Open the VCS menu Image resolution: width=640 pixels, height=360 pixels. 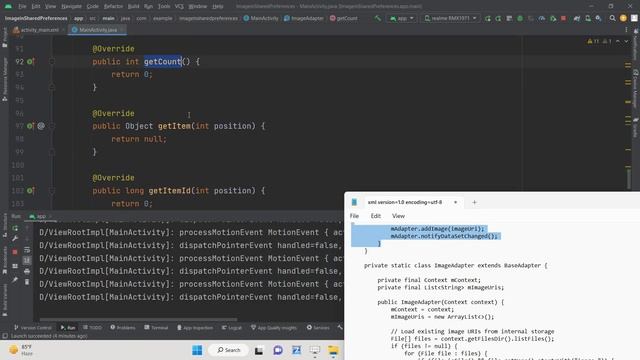[179, 6]
